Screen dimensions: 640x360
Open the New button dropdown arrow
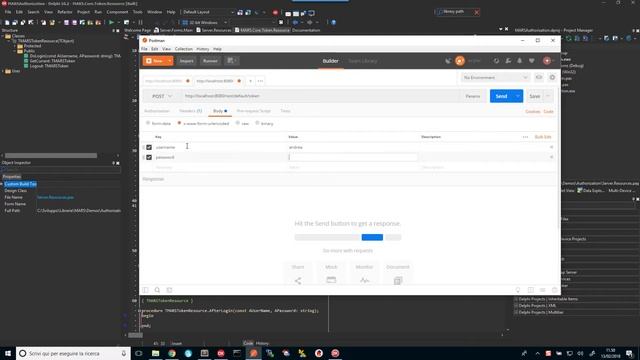tap(169, 61)
